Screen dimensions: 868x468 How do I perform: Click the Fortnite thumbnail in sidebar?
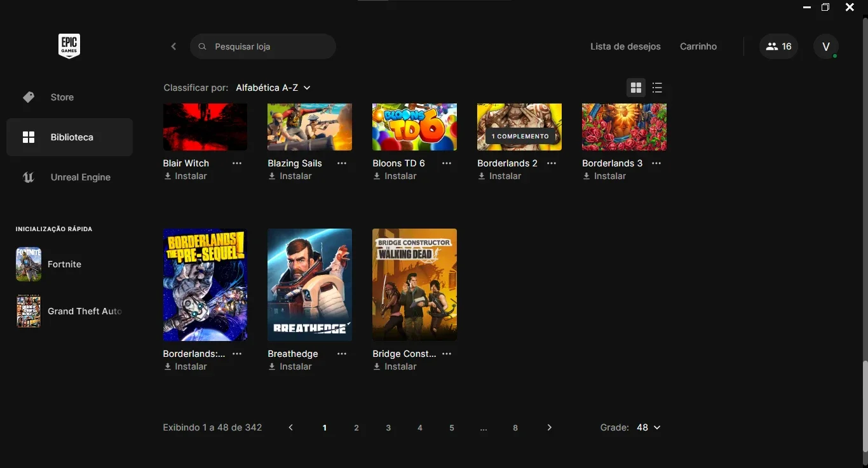(x=29, y=264)
